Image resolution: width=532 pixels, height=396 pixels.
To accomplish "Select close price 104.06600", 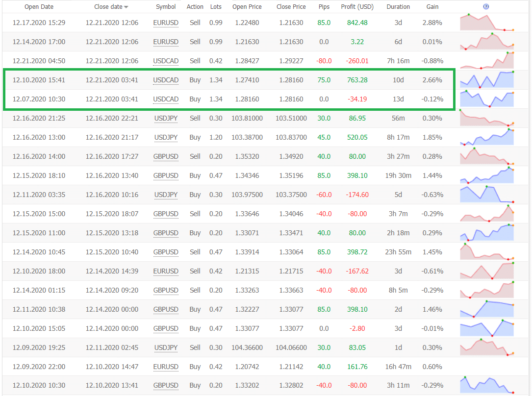I will [x=291, y=347].
